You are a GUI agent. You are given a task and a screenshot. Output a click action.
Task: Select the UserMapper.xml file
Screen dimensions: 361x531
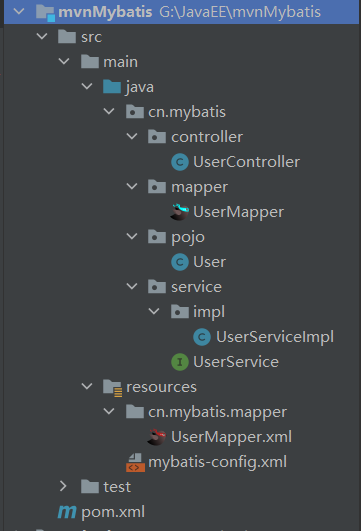[x=231, y=437]
